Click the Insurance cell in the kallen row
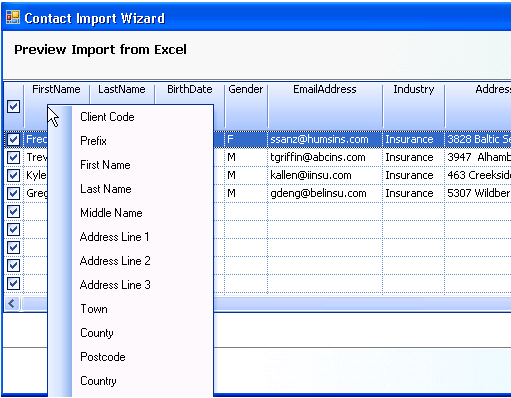The image size is (511, 398). pyautogui.click(x=414, y=175)
